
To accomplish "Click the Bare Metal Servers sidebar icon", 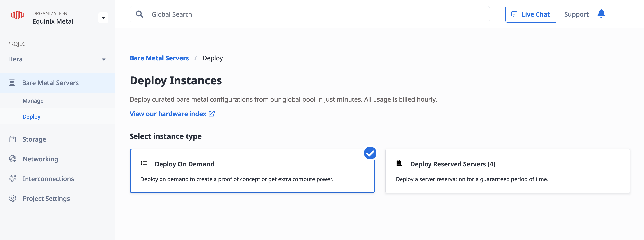I will 12,83.
